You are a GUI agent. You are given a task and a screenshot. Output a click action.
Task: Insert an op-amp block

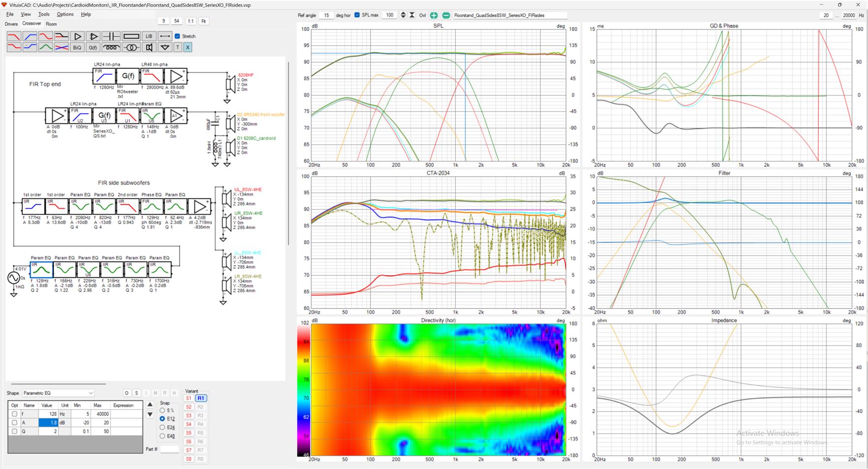(93, 36)
